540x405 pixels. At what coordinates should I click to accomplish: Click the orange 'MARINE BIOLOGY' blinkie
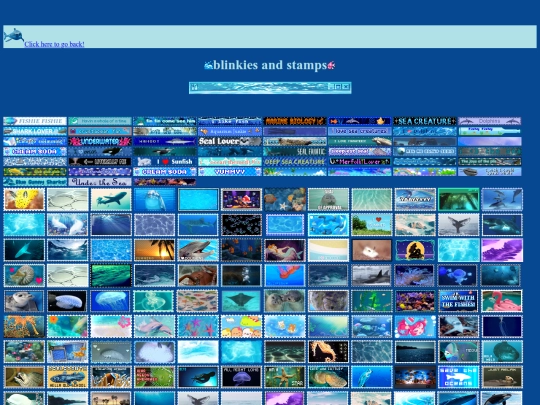295,121
